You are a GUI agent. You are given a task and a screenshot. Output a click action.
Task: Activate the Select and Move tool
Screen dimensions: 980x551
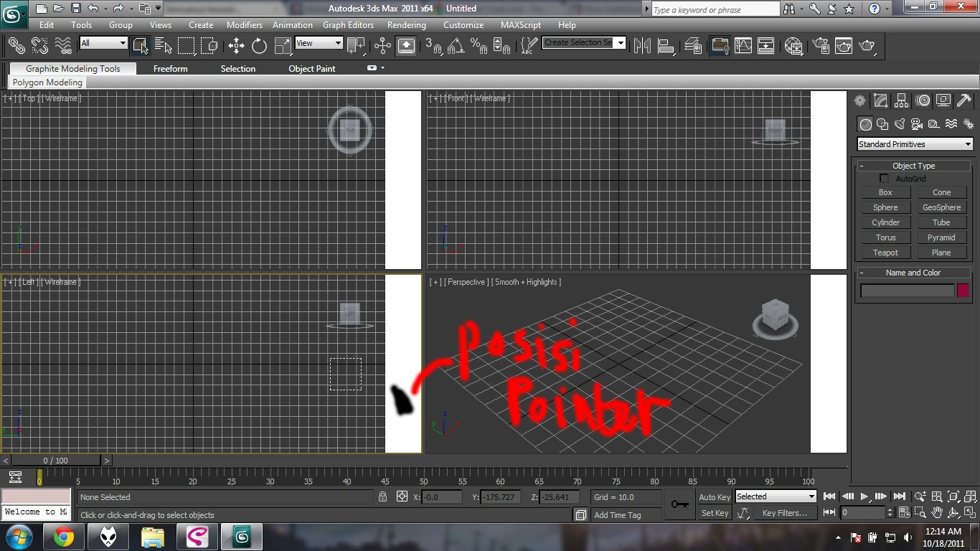point(236,46)
